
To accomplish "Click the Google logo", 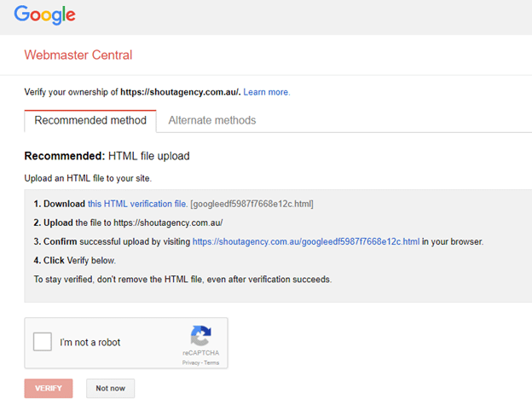I will pos(44,15).
